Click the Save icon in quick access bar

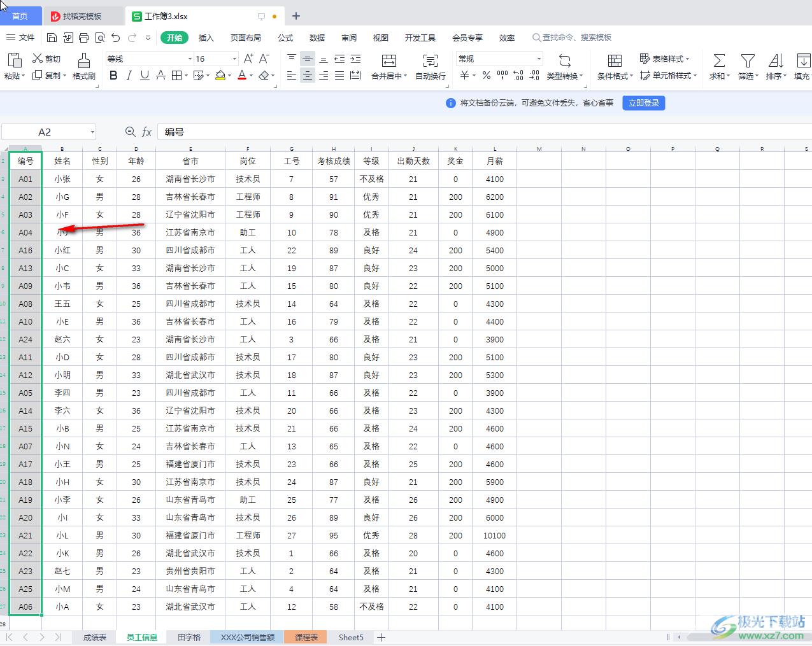point(52,38)
